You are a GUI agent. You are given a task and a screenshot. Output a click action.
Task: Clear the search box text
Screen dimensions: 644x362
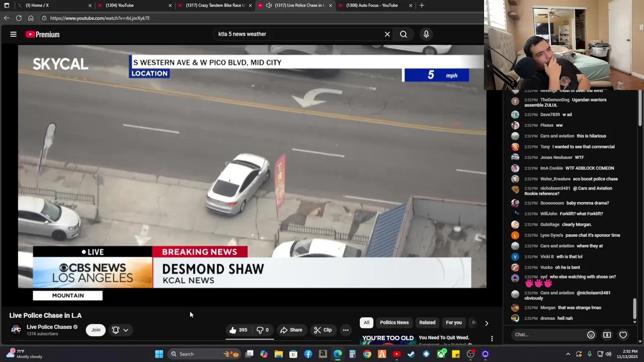click(387, 34)
